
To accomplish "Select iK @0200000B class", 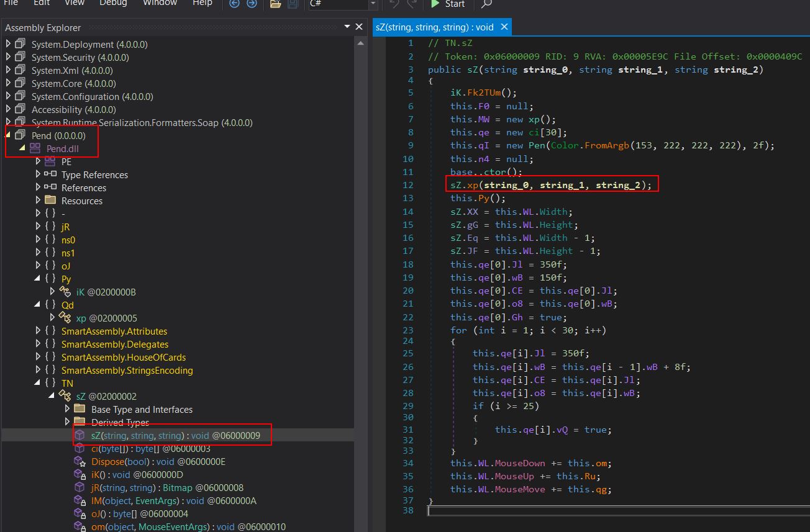I will pos(106,292).
